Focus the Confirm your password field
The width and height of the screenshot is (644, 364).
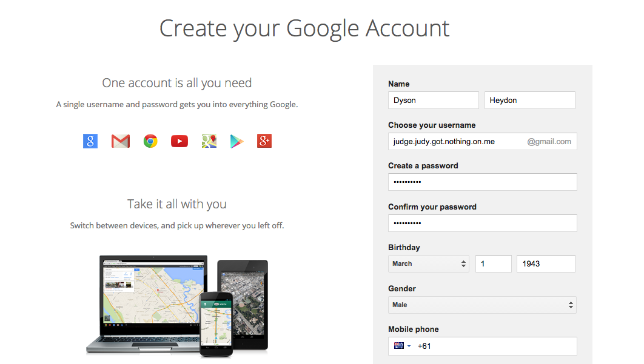pos(482,223)
